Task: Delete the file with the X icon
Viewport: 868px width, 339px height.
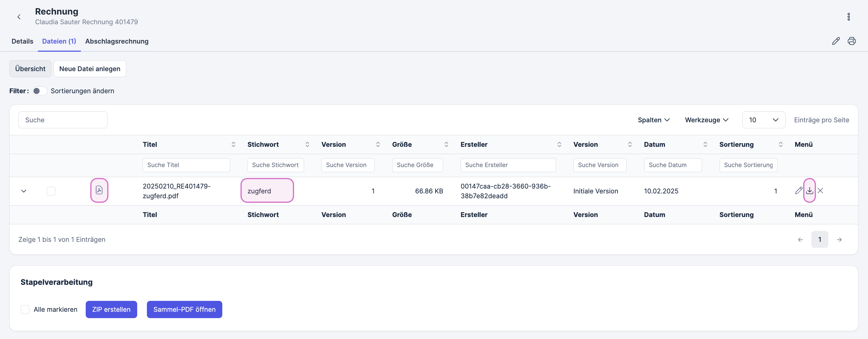Action: 820,191
